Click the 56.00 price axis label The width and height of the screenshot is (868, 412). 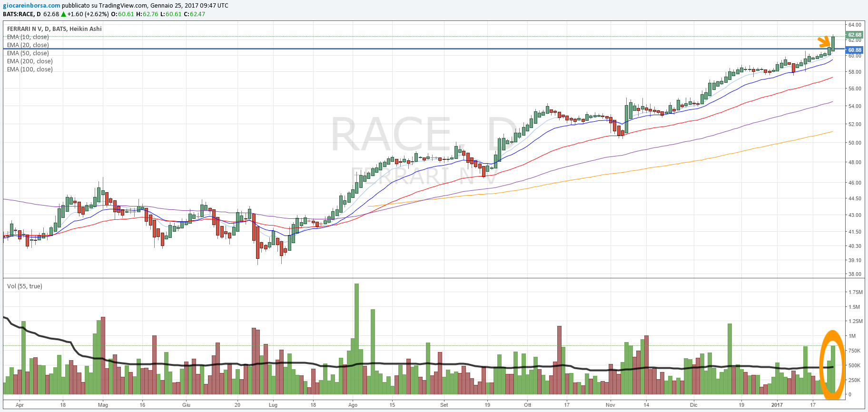855,89
